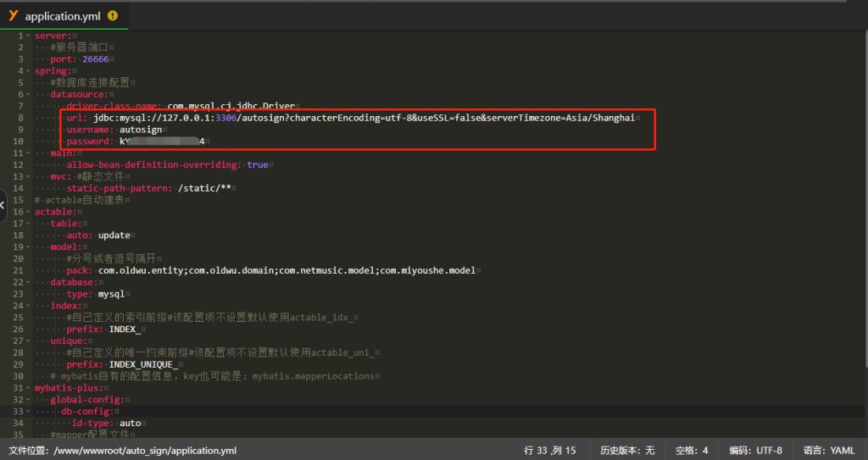Image resolution: width=868 pixels, height=460 pixels.
Task: Change file encoding via 编码: UTF-8
Action: point(755,451)
